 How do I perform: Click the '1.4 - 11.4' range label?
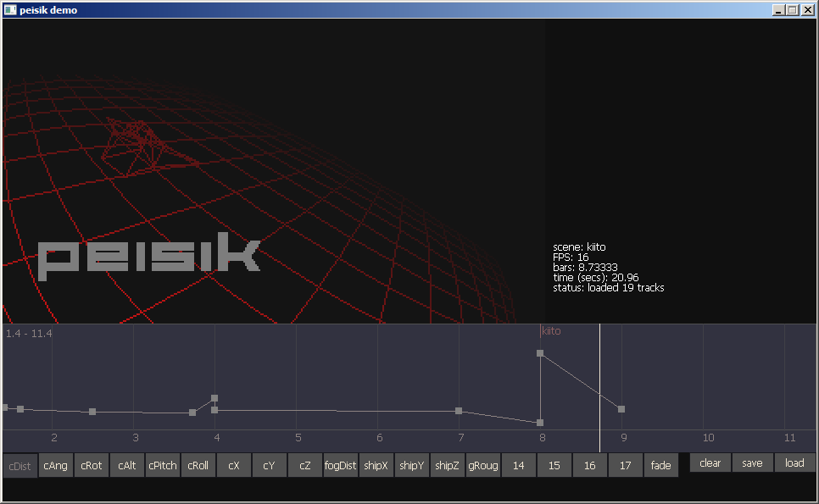pos(29,334)
